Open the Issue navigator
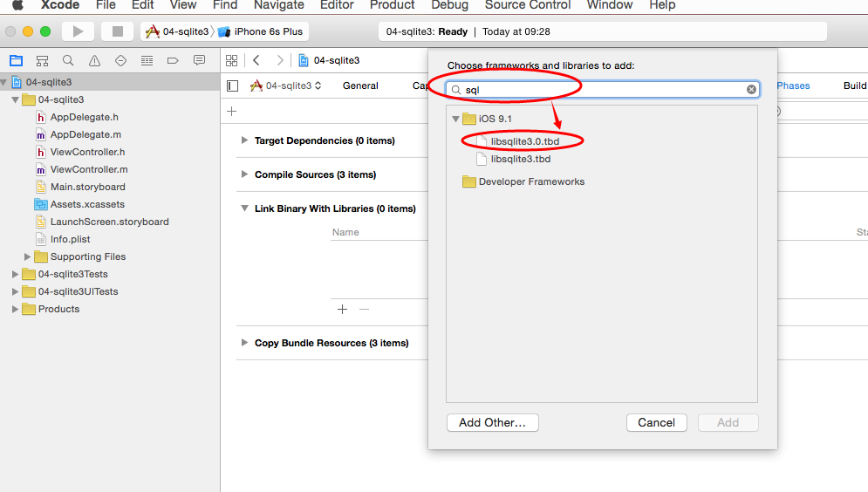Screen dimensions: 868x492 click(95, 60)
